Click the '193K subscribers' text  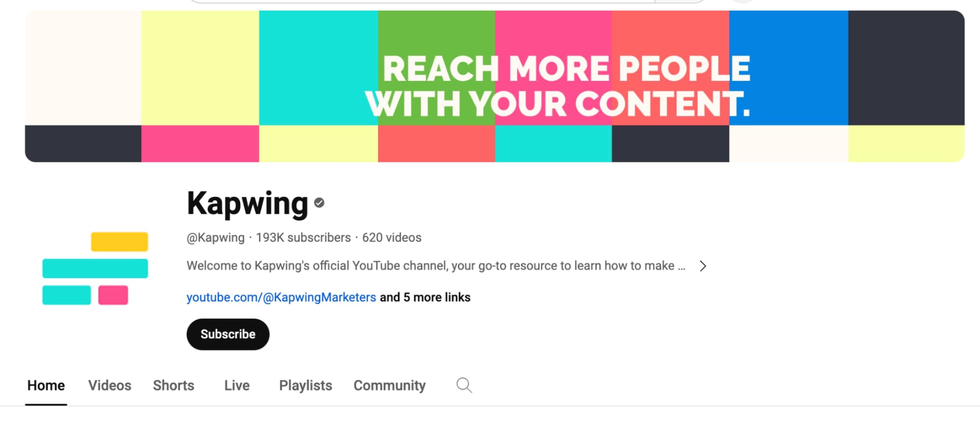pyautogui.click(x=303, y=237)
